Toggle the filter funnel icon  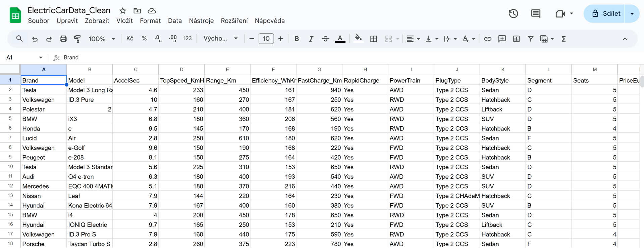[531, 39]
